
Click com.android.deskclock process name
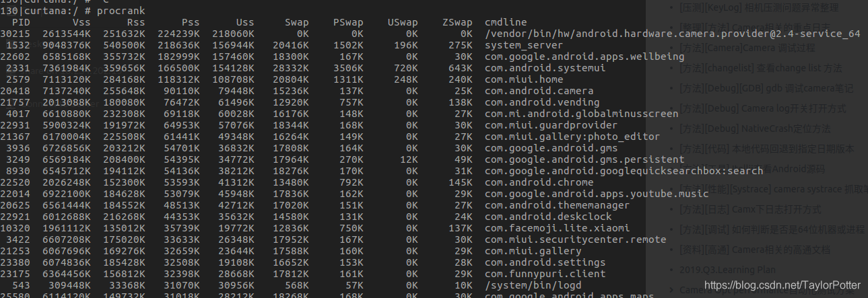click(548, 217)
